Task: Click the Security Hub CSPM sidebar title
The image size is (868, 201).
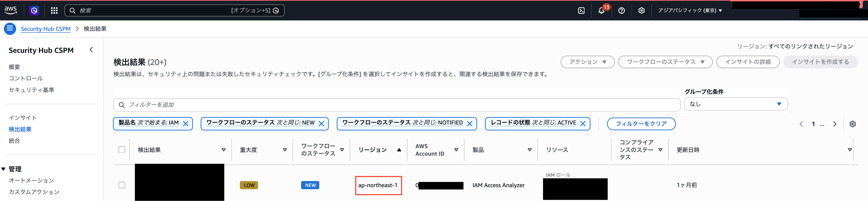Action: (41, 50)
